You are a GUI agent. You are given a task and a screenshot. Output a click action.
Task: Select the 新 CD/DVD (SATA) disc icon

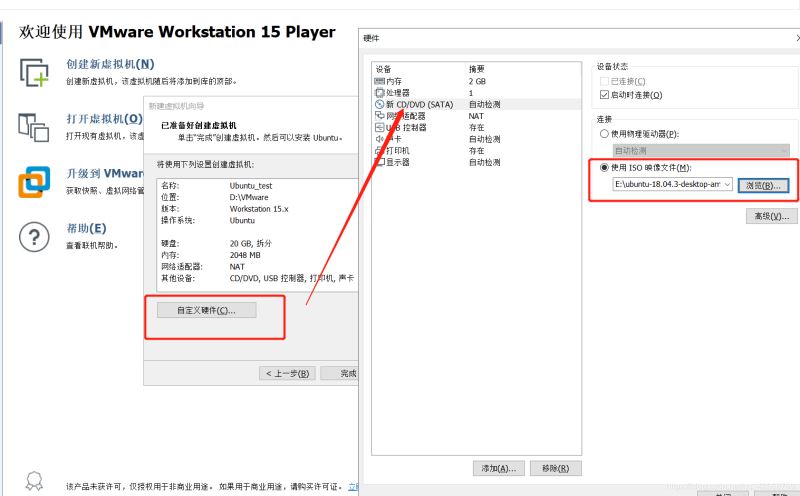(379, 104)
